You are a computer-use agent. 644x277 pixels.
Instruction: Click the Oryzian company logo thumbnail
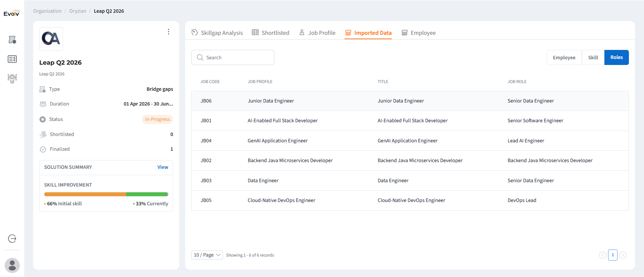point(51,39)
